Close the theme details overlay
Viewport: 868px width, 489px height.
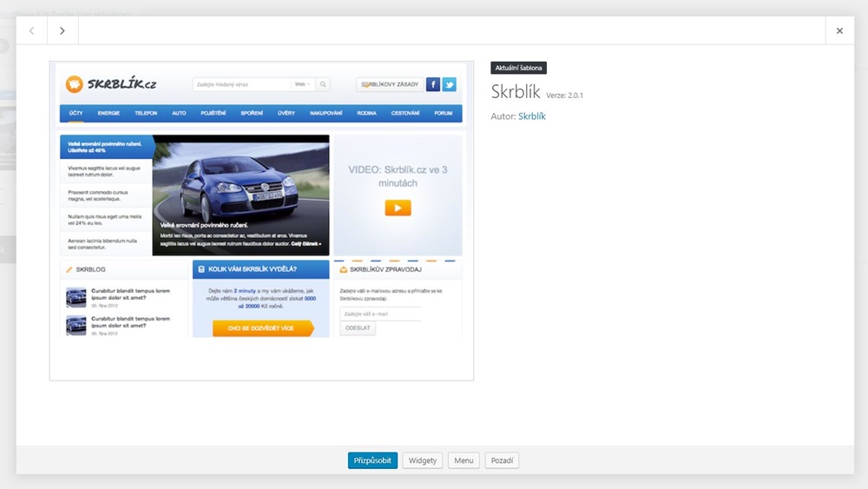(839, 30)
